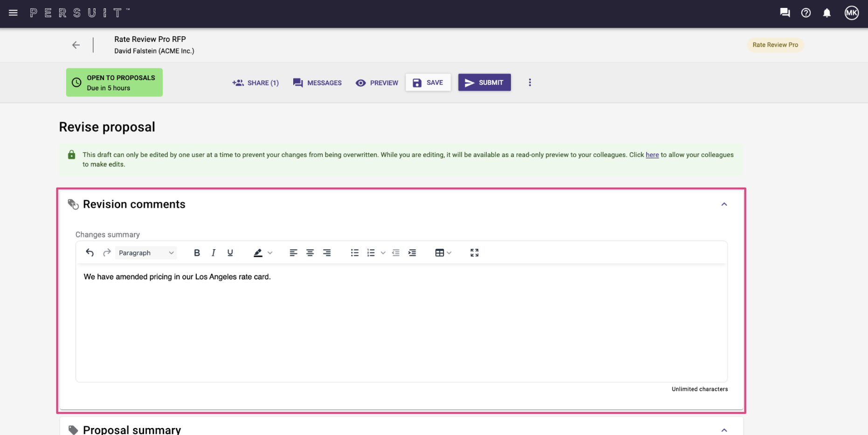This screenshot has height=435, width=868.
Task: Expand the editor to fullscreen
Action: click(x=475, y=252)
